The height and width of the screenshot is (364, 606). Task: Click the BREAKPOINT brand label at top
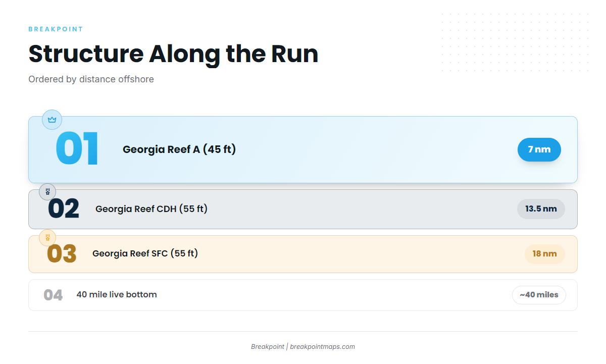[56, 29]
